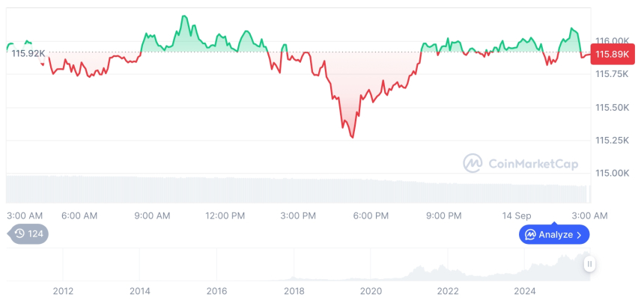Click the 6:00 PM time axis label

[x=371, y=215]
